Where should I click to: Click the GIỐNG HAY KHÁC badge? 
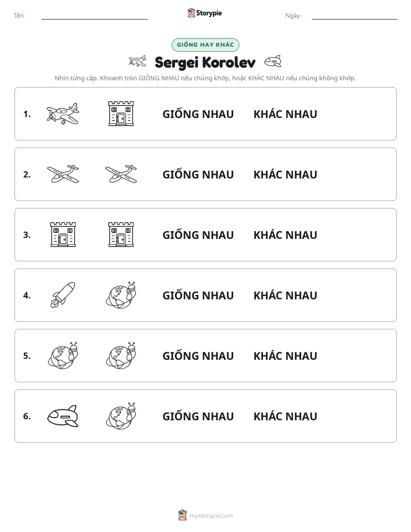(x=205, y=45)
